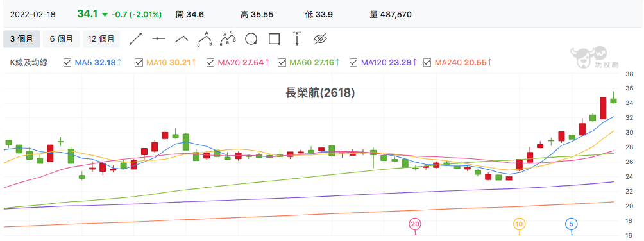The image size is (644, 241).
Task: Click the price 34.1 value
Action: click(x=87, y=13)
